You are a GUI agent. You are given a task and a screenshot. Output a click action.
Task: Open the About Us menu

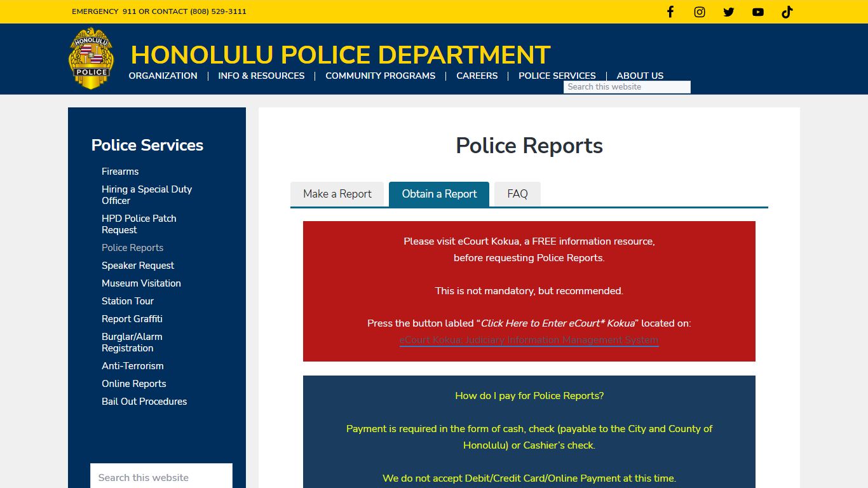click(x=640, y=76)
